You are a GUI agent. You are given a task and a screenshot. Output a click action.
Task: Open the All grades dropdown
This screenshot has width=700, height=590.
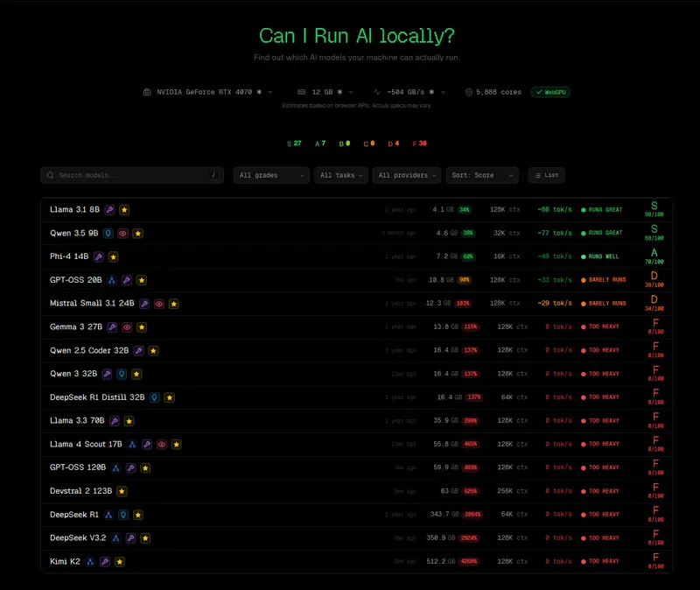(270, 175)
